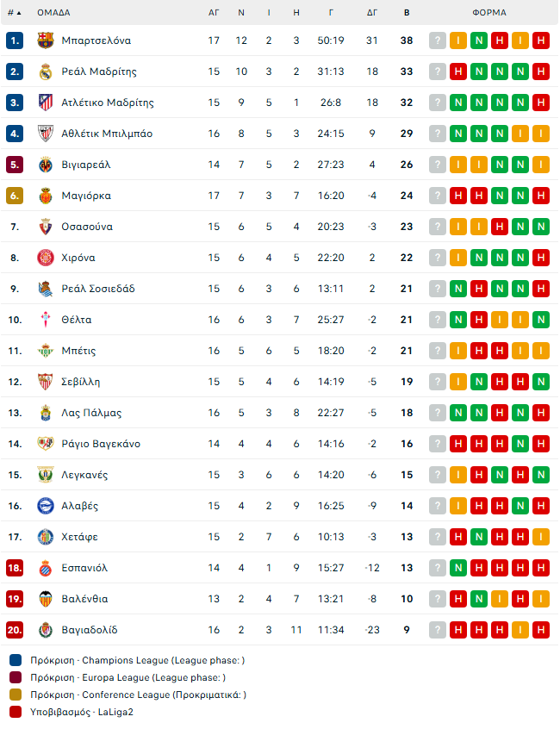Click the Valencia bat crest icon
The height and width of the screenshot is (729, 560).
(46, 599)
